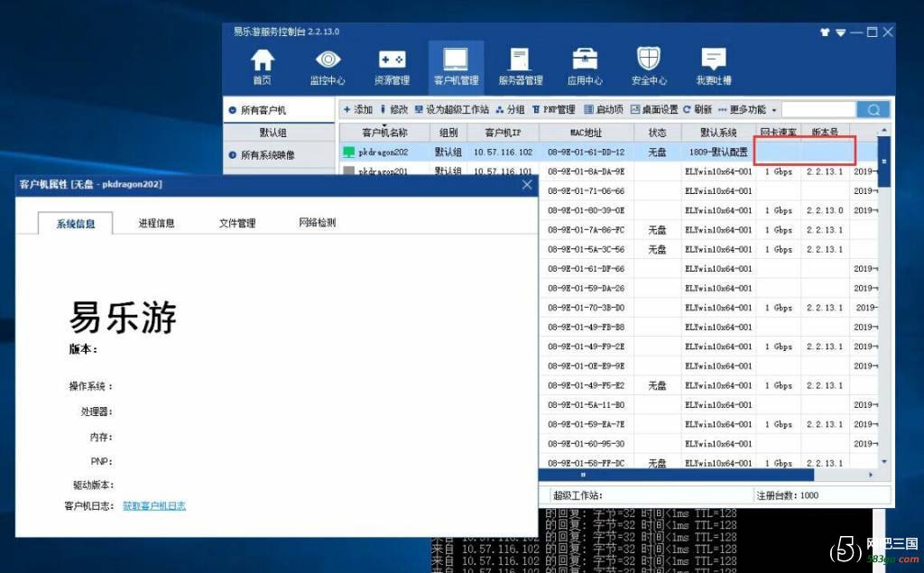924x573 pixels.
Task: Open the 监控中心 monitoring center
Action: (x=328, y=68)
